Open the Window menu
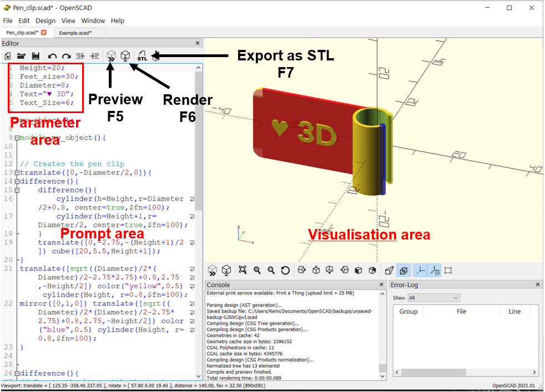Viewport: 545px width, 392px height. pos(93,21)
